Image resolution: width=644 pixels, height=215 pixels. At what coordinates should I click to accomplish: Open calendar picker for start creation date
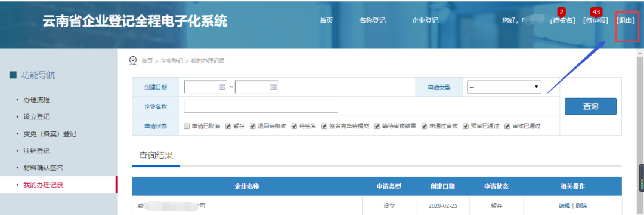point(222,87)
